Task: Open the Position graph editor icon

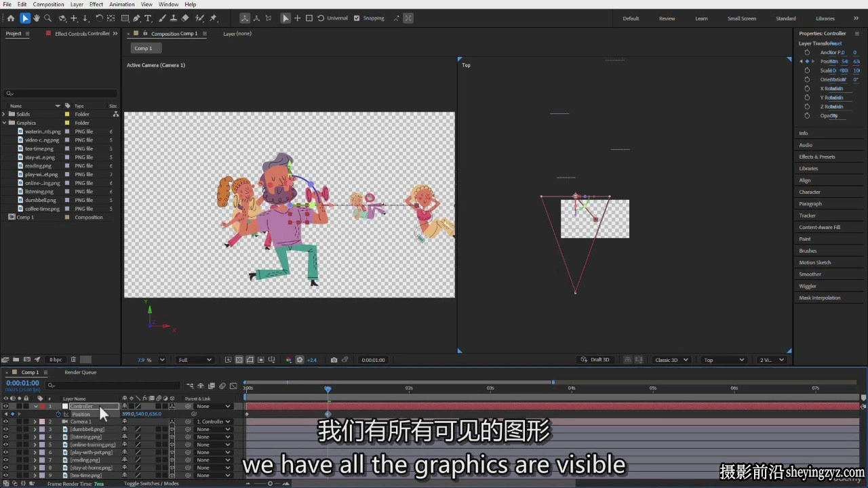Action: [66, 414]
